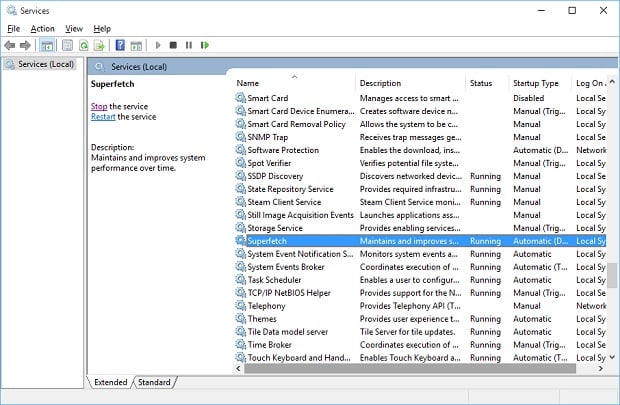Switch to the Extended tab
The width and height of the screenshot is (620, 405).
point(110,382)
